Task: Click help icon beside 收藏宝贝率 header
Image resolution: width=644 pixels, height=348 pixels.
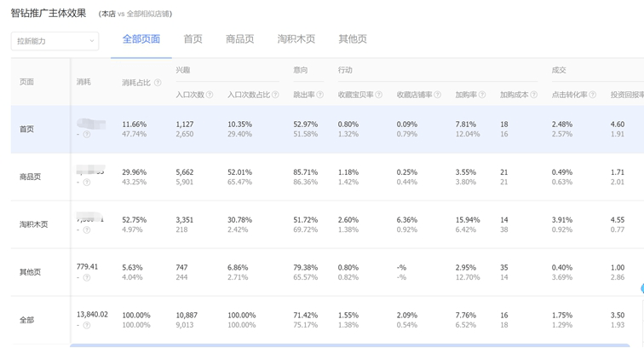Action: pyautogui.click(x=379, y=95)
